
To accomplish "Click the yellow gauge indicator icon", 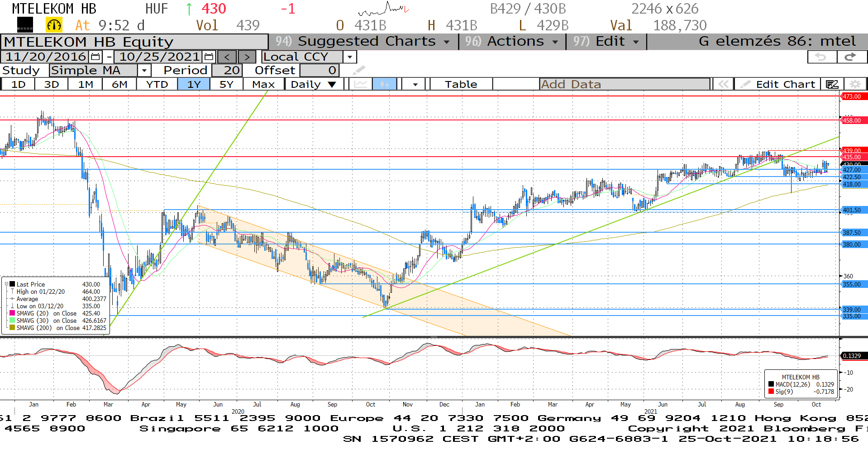I will pyautogui.click(x=54, y=25).
